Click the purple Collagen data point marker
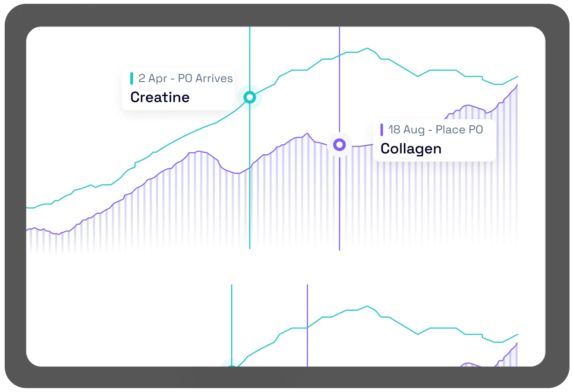This screenshot has height=392, width=573. [x=339, y=145]
